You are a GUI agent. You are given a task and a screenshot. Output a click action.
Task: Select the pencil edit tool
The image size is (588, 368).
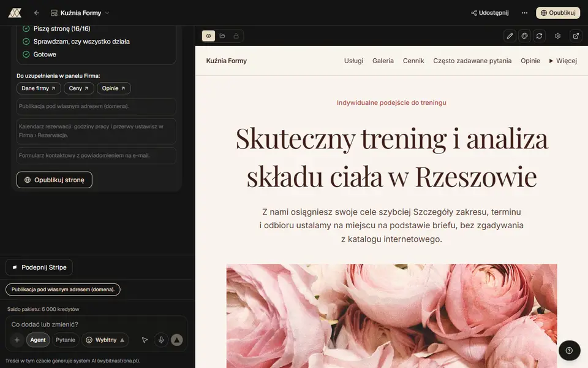pos(510,36)
